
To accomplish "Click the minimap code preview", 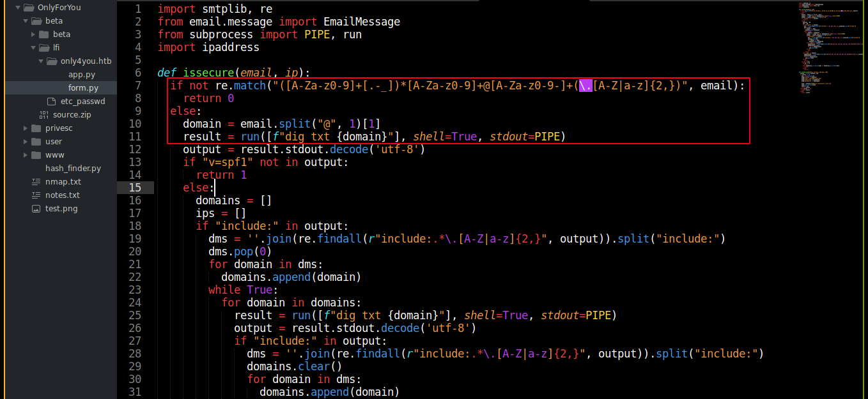I will [x=825, y=51].
